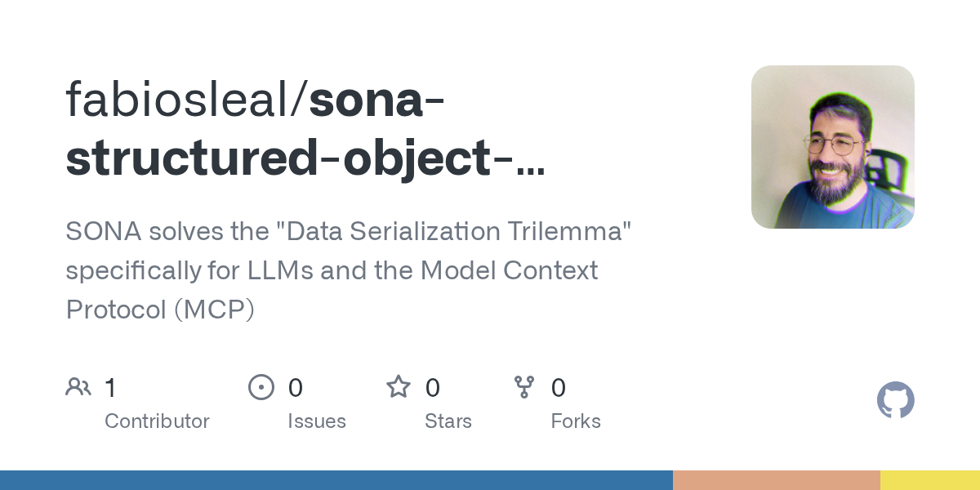The width and height of the screenshot is (980, 490).
Task: Click the GitHub Octocat logo
Action: pyautogui.click(x=895, y=401)
